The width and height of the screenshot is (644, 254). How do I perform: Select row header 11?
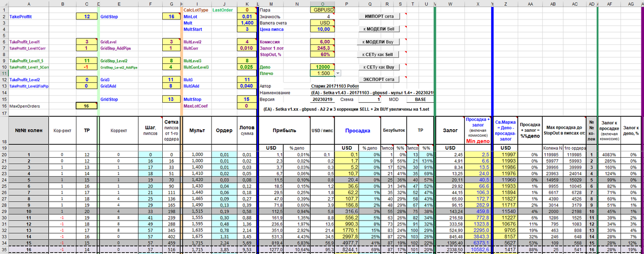pyautogui.click(x=3, y=73)
